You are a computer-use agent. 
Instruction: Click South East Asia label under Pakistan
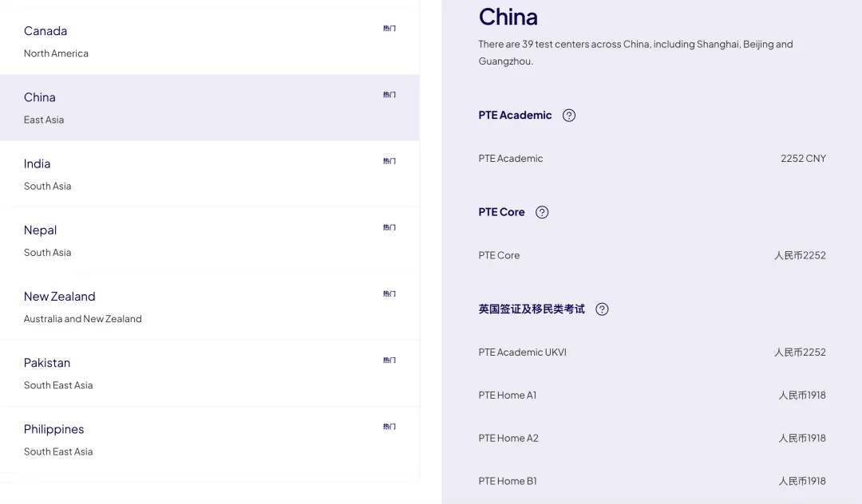pos(58,385)
